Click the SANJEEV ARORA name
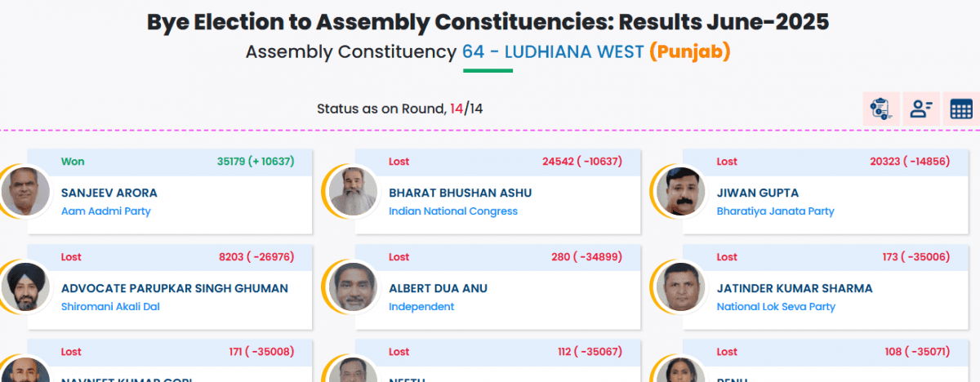Image resolution: width=980 pixels, height=382 pixels. [x=109, y=193]
